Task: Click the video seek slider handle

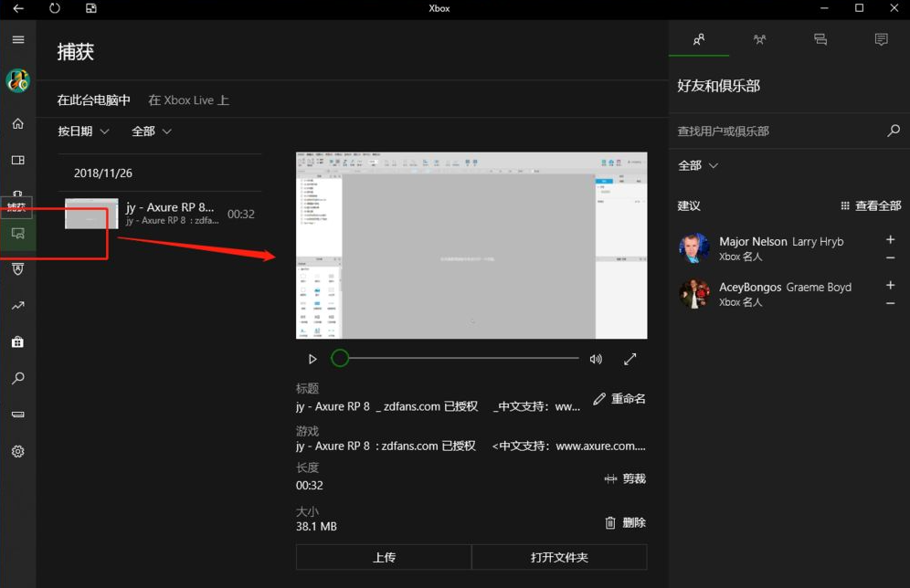Action: pos(340,359)
